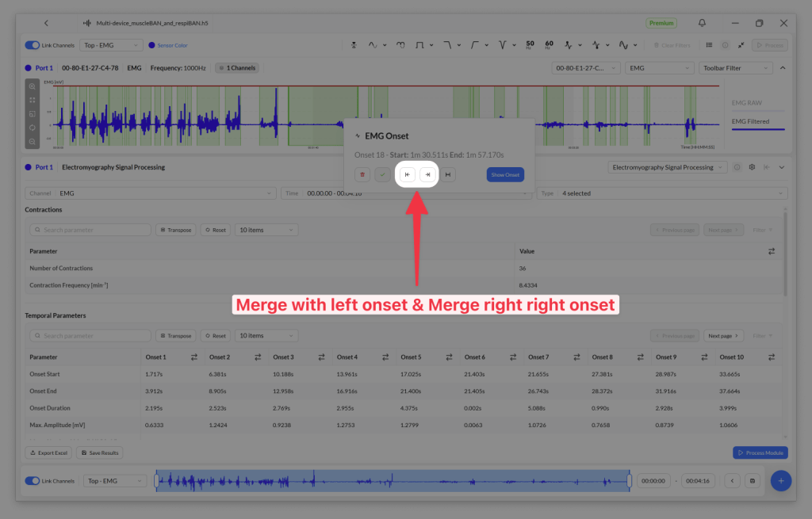Click the selection zoom chart tool
This screenshot has height=519, width=812.
pos(32,114)
